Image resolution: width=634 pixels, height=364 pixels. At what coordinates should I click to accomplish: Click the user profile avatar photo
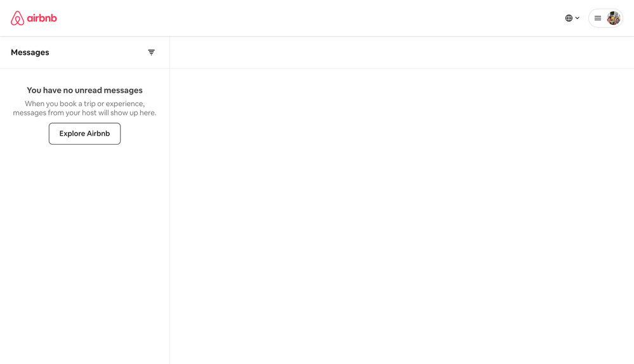[613, 18]
